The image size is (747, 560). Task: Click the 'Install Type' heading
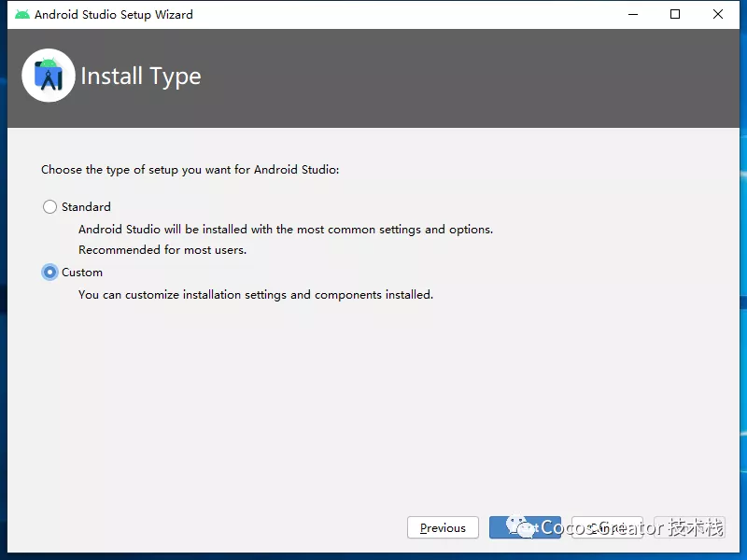(x=141, y=77)
